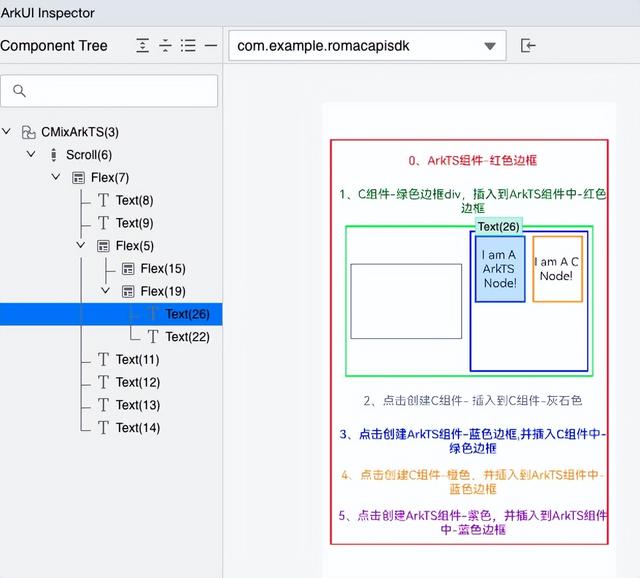This screenshot has width=640, height=578.
Task: Collapse the CMixArkTS(3) tree node
Action: click(6, 131)
